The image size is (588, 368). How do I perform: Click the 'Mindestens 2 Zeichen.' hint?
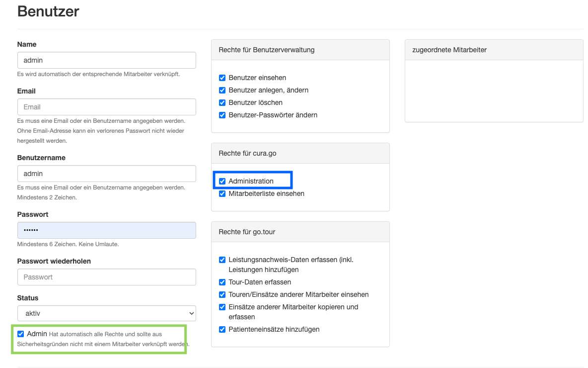tap(47, 197)
